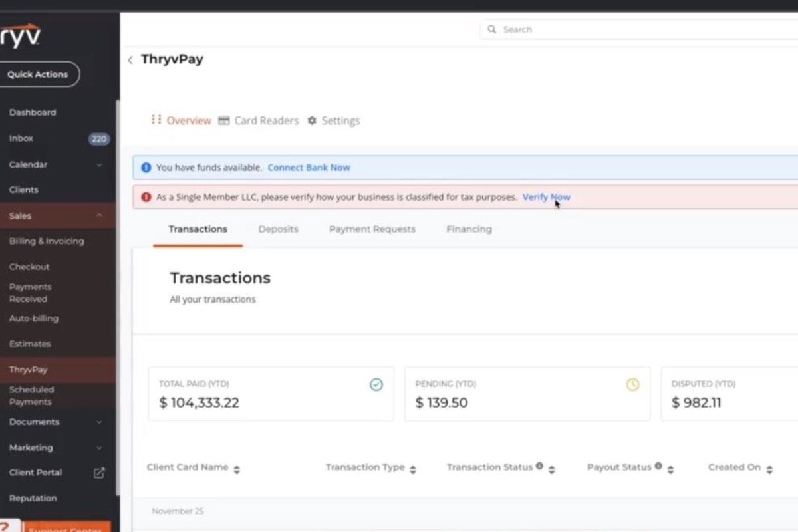The width and height of the screenshot is (798, 532).
Task: Sort by Created On arrows
Action: 769,469
